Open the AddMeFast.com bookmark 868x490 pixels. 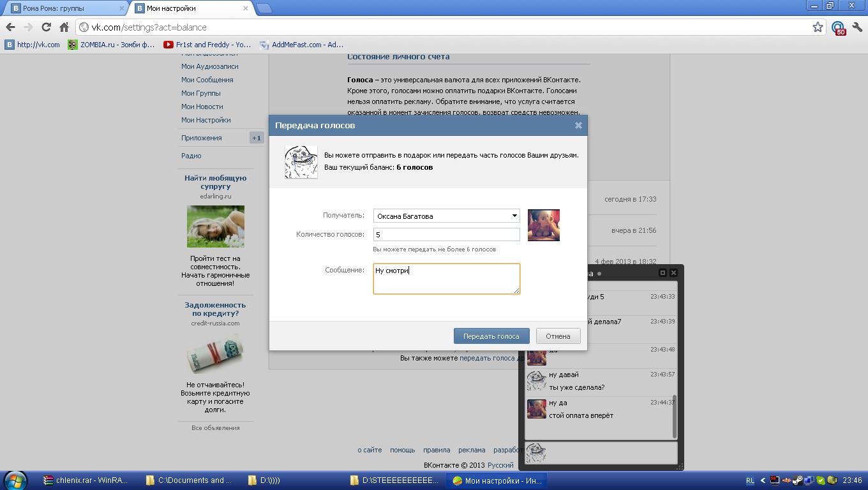[x=302, y=45]
